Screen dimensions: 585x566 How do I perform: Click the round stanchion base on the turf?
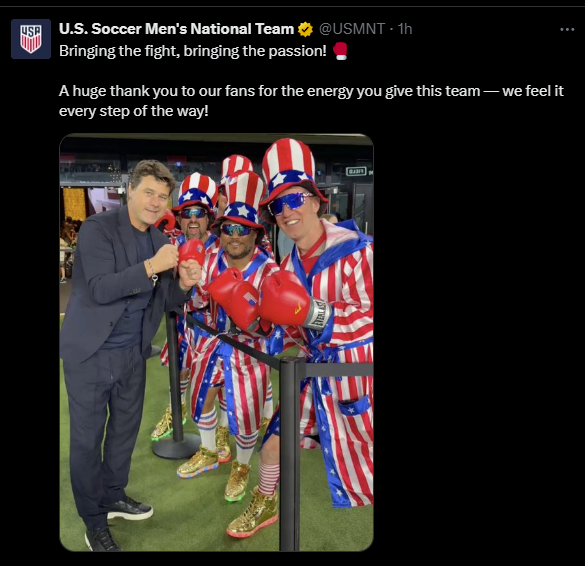click(x=177, y=446)
